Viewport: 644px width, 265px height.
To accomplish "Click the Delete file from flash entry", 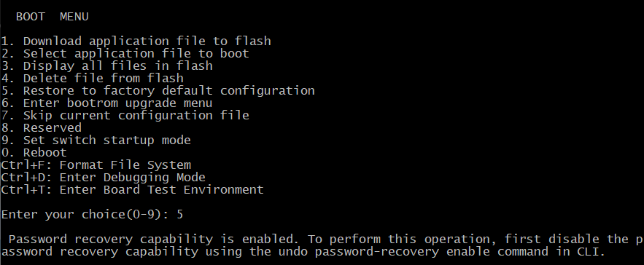I will click(92, 79).
